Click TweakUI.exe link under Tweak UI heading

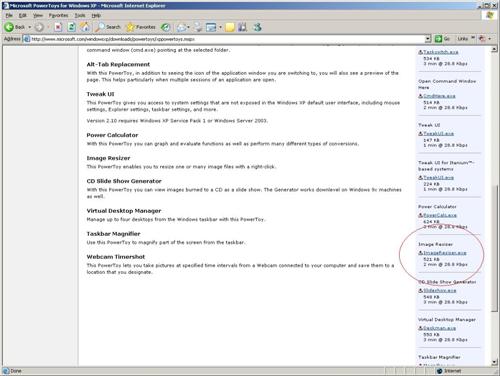(x=438, y=133)
